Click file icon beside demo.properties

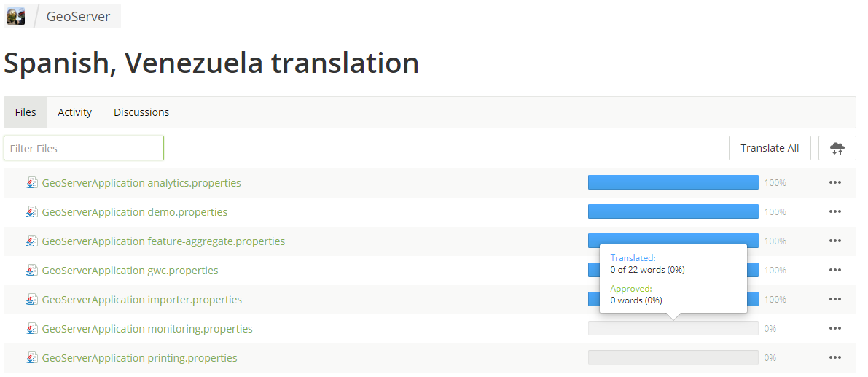pos(32,212)
